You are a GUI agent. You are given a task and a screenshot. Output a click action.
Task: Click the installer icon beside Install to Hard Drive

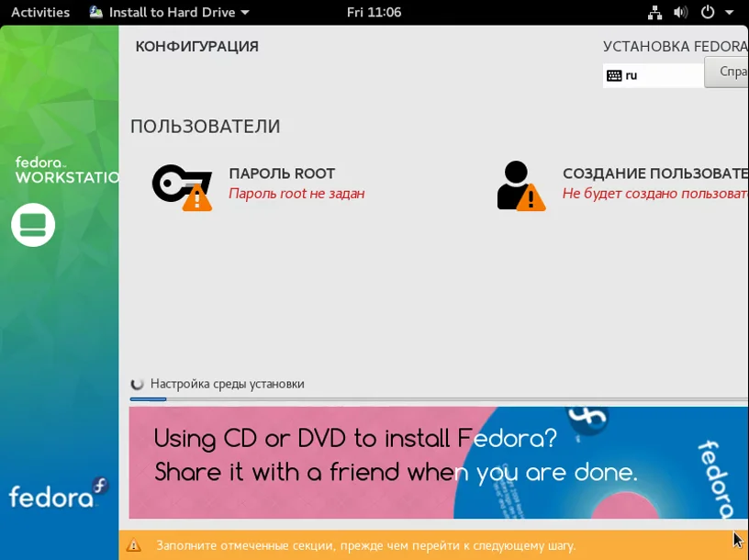click(96, 12)
